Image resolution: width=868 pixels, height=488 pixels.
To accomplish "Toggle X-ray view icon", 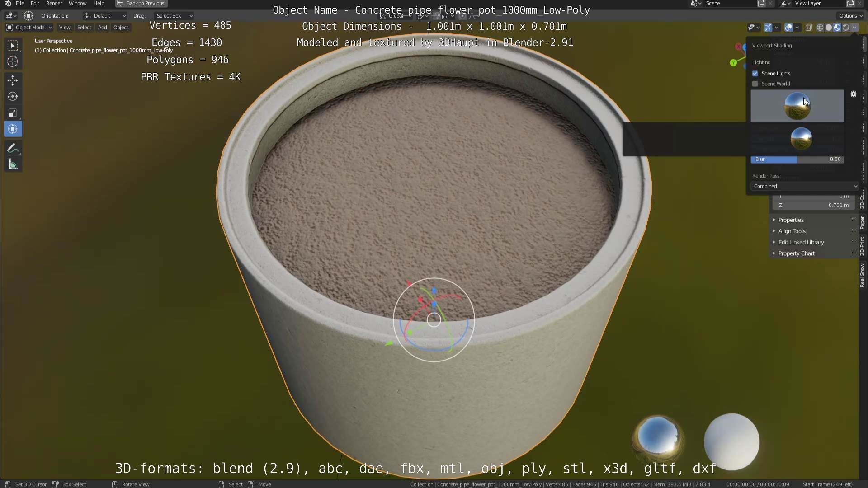I will tap(809, 28).
